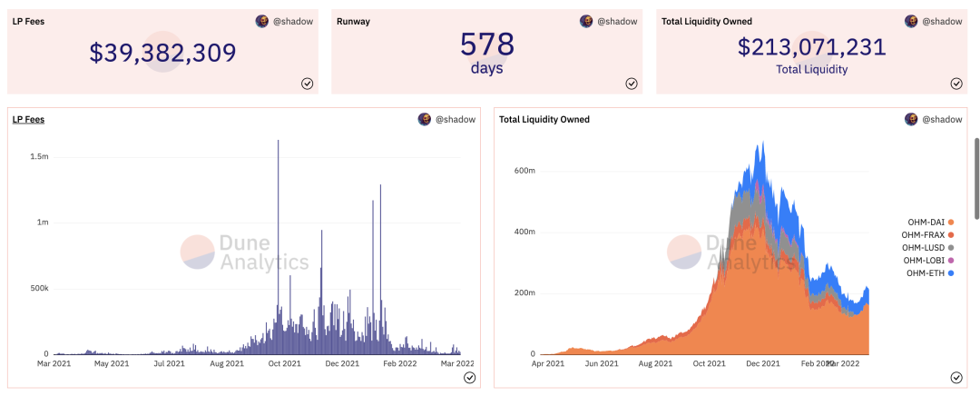Open the shadow avatar on the LP Fees chart
Screen dimensions: 980x396
(x=425, y=120)
